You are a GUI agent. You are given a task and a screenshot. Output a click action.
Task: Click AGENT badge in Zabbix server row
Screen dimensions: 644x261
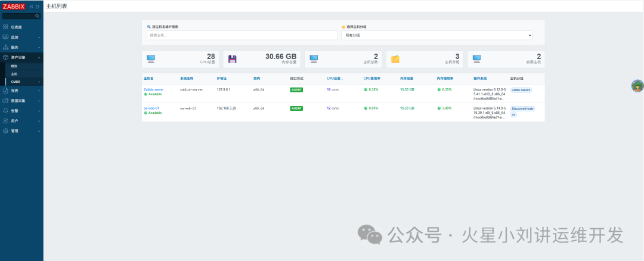point(296,89)
